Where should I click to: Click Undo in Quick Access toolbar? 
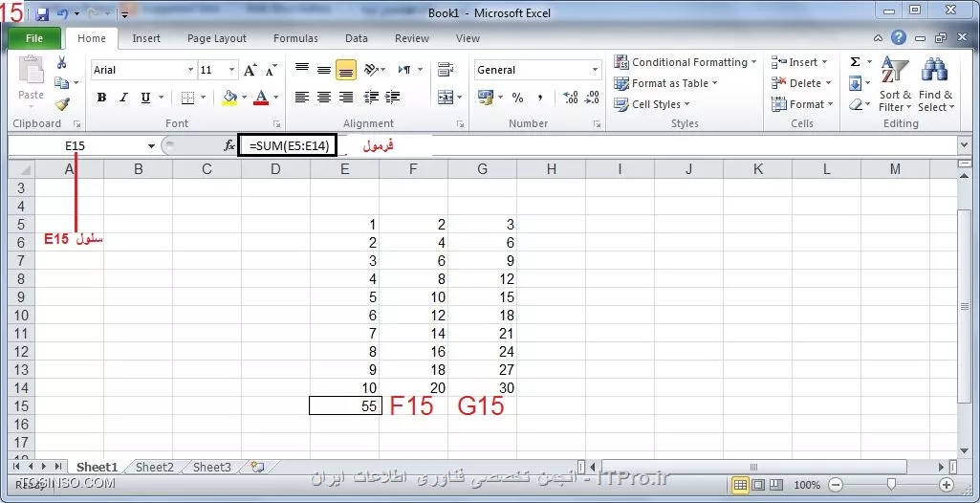[62, 13]
